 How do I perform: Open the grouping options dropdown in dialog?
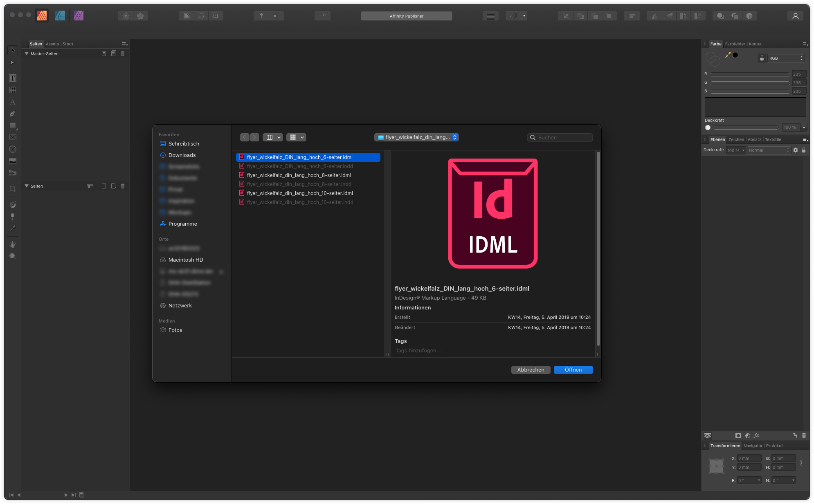point(297,137)
